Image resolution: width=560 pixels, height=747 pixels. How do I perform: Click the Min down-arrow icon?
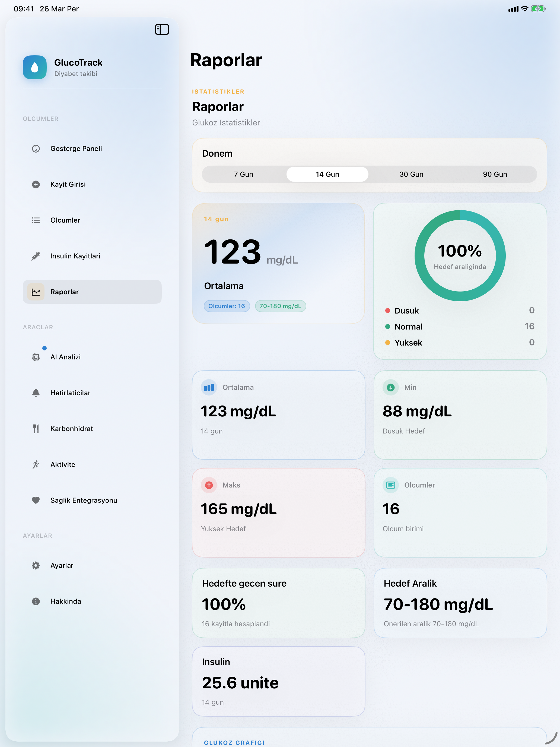coord(390,387)
